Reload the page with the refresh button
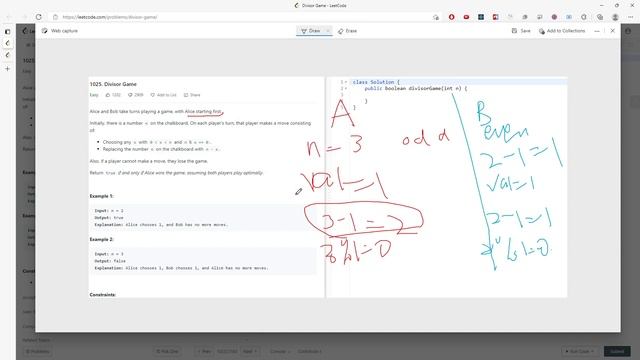Viewport: 640px width, 360px height. (x=38, y=17)
